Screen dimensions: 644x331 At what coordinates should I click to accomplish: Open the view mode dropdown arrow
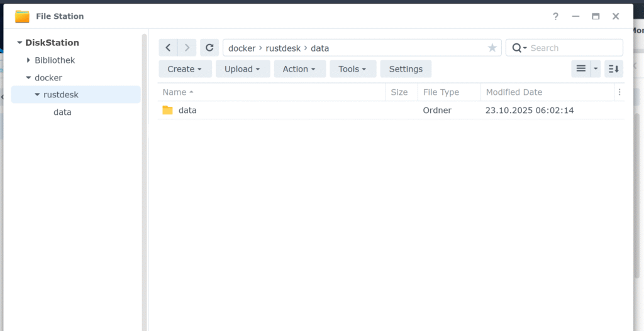click(x=596, y=69)
